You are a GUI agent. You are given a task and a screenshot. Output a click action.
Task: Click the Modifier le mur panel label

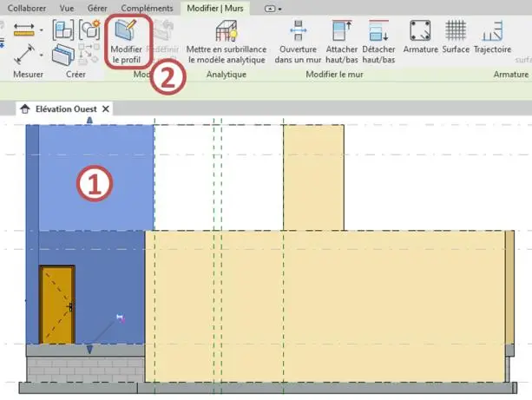click(334, 74)
